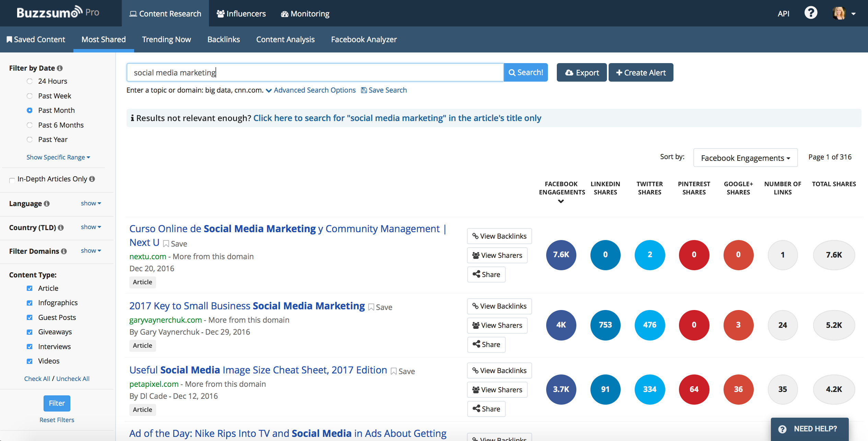
Task: Click the 7.6K Facebook engagements blue circle
Action: click(561, 255)
